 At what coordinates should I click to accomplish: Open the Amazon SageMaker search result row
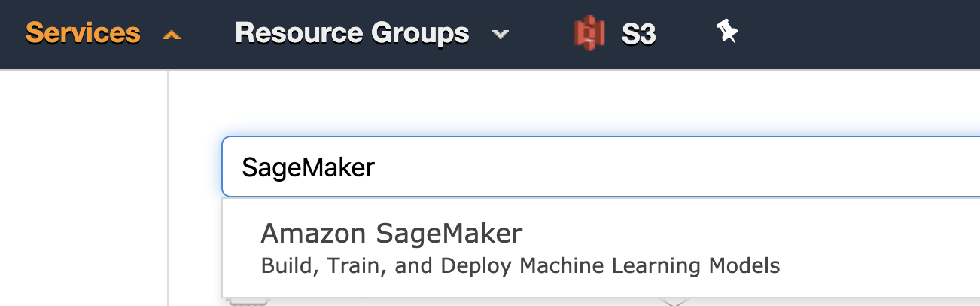[601, 248]
